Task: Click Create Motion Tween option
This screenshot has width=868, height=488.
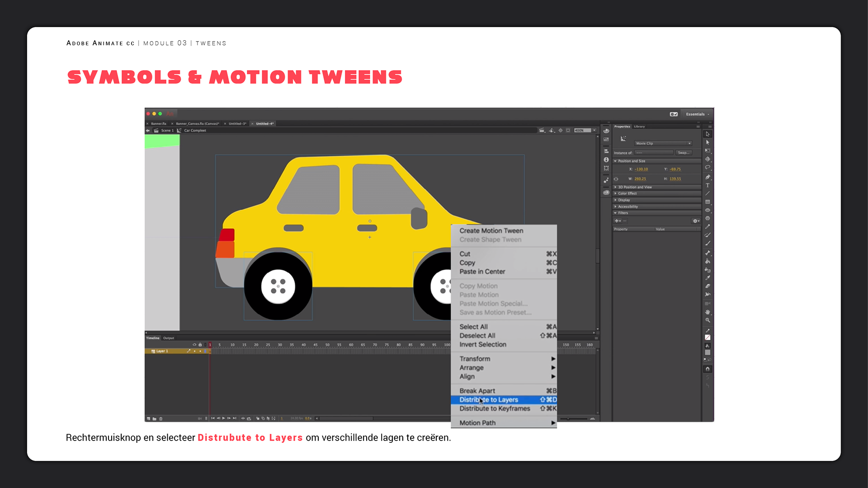Action: pyautogui.click(x=491, y=230)
